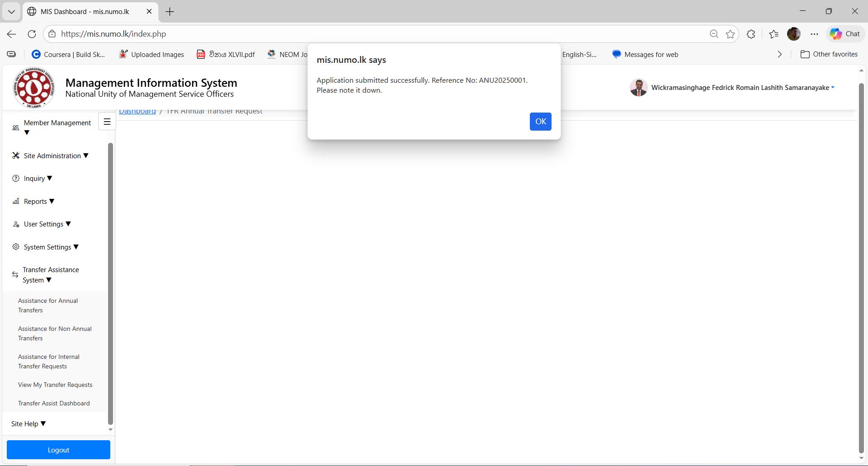Click OK in the submission alert dialog
Screen dimensions: 868x466
[x=540, y=122]
